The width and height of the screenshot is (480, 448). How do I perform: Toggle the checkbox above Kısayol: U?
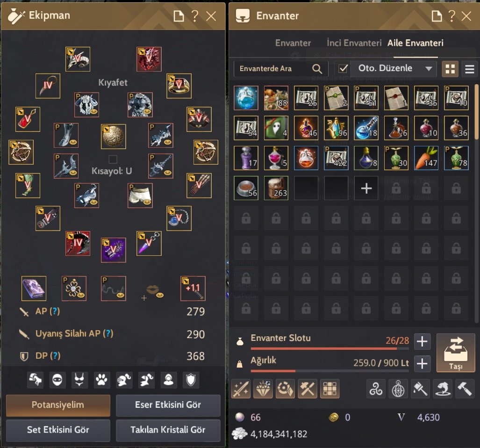point(113,159)
